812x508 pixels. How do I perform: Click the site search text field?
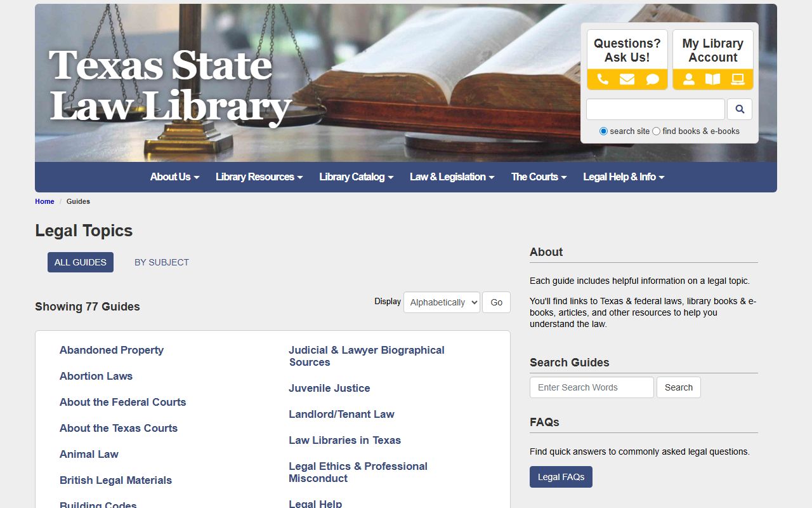(x=655, y=109)
